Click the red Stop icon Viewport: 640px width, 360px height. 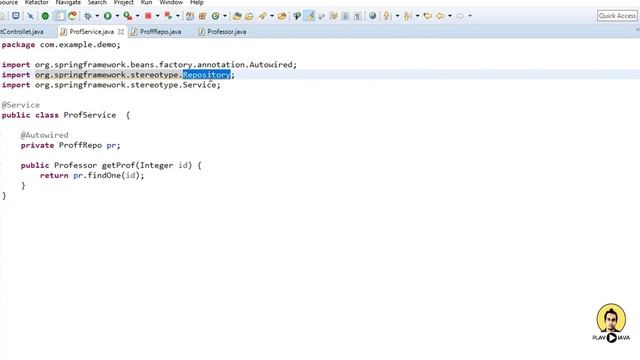click(x=148, y=16)
